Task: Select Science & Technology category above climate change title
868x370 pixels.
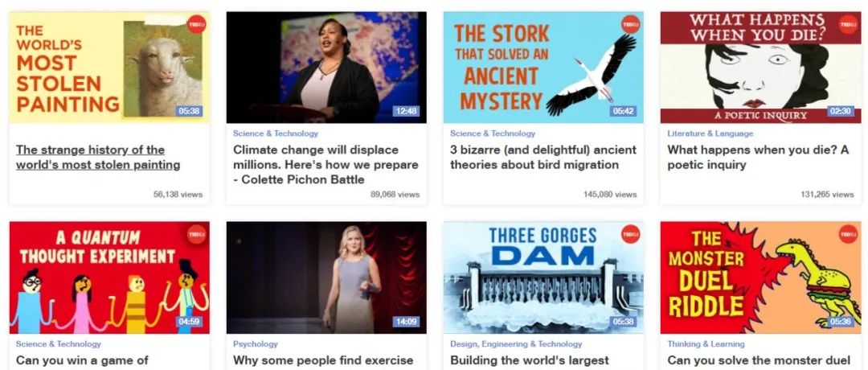Action: click(x=276, y=134)
